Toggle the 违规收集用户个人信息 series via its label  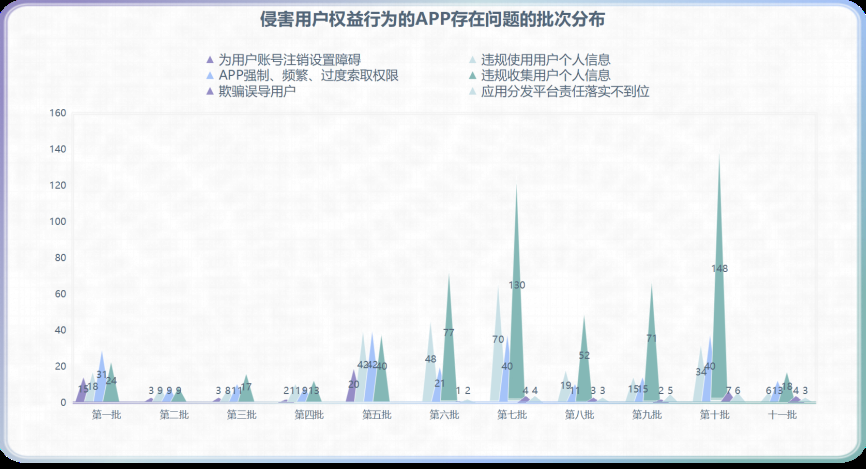(x=545, y=76)
